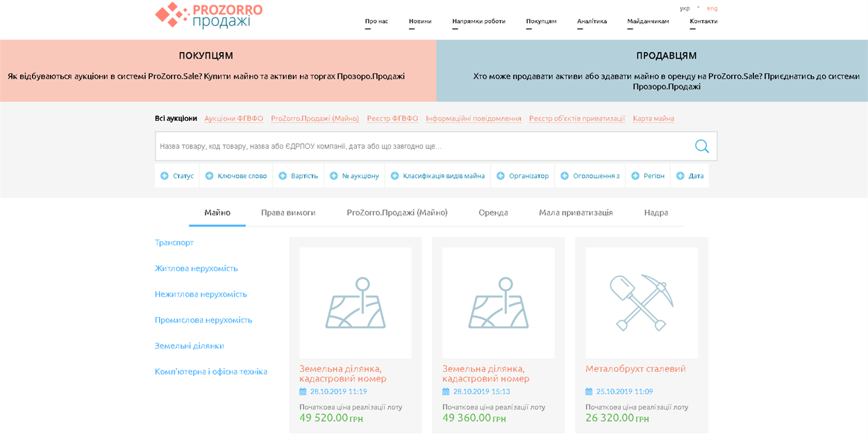Image resolution: width=868 pixels, height=440 pixels.
Task: Click calendar icon next to 28.10.2019 11:19
Action: [303, 391]
